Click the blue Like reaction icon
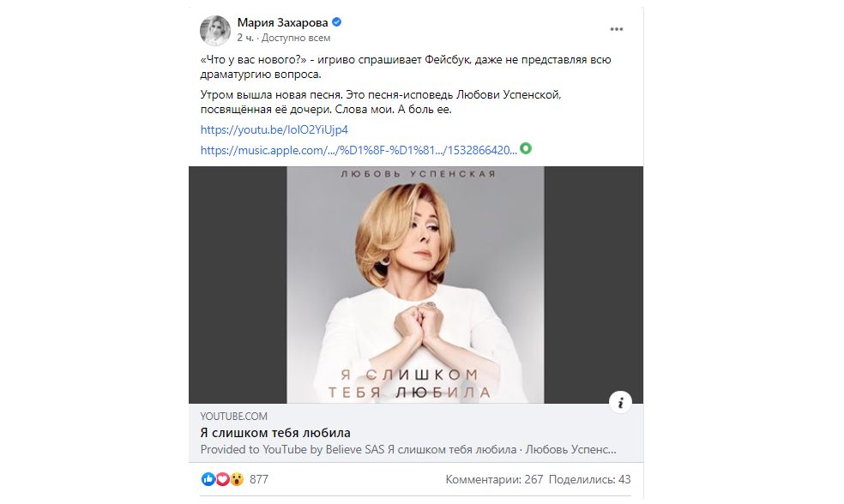Image resolution: width=844 pixels, height=504 pixels. 208,479
